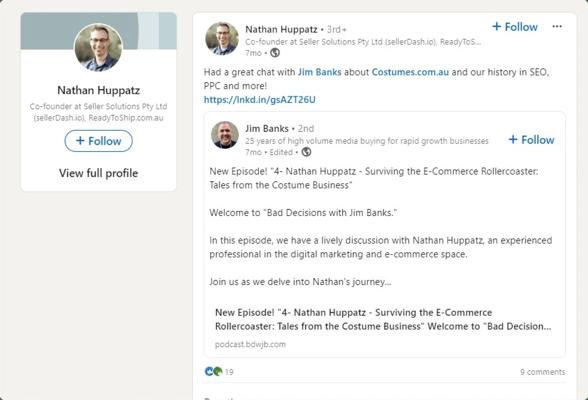Viewport: 588px width, 400px height.
Task: Open the 9 comments link
Action: click(x=542, y=372)
